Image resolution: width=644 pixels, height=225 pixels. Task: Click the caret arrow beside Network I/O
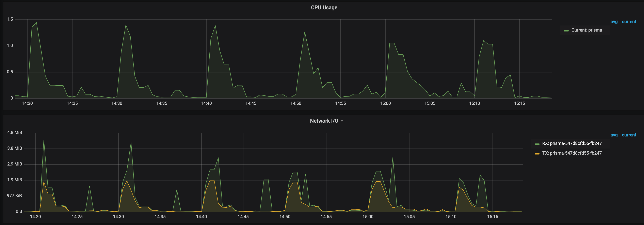(342, 121)
